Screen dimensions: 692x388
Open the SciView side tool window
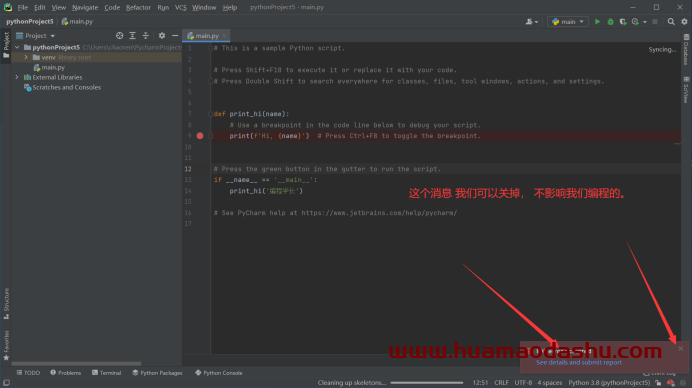point(686,90)
